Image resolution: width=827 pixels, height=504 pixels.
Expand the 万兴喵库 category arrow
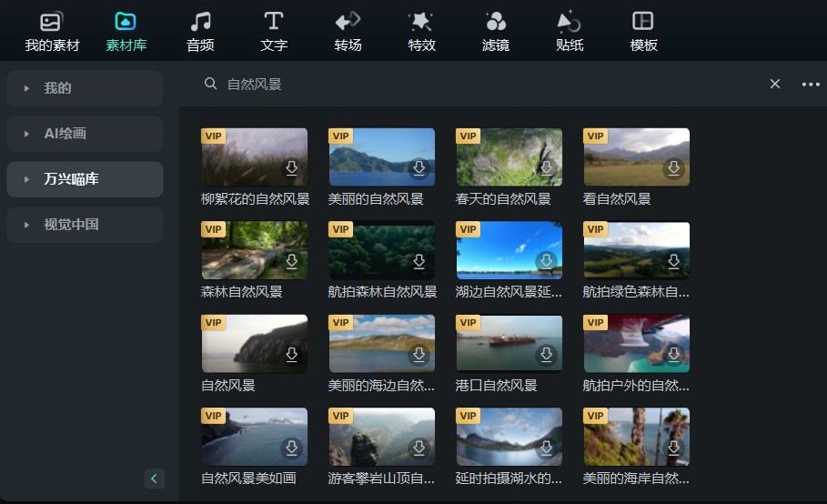point(26,179)
